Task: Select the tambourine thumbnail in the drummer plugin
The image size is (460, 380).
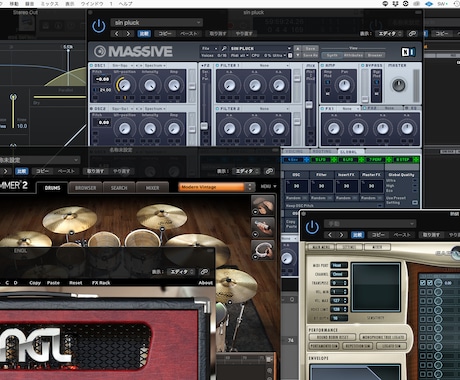Action: coord(263,250)
